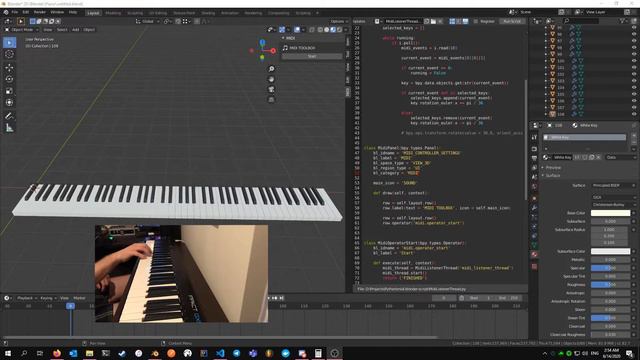640x360 pixels.
Task: Open the viewport Options dropdown
Action: click(x=339, y=21)
